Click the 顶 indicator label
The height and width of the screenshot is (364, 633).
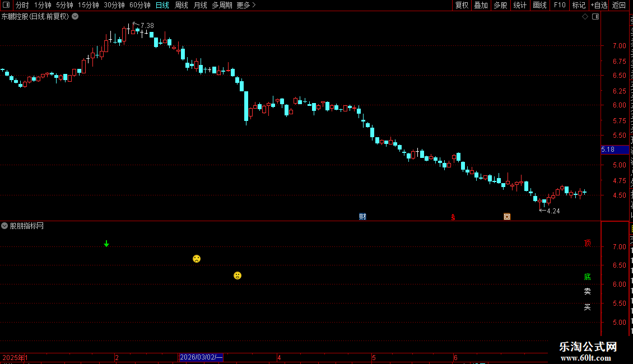588,244
